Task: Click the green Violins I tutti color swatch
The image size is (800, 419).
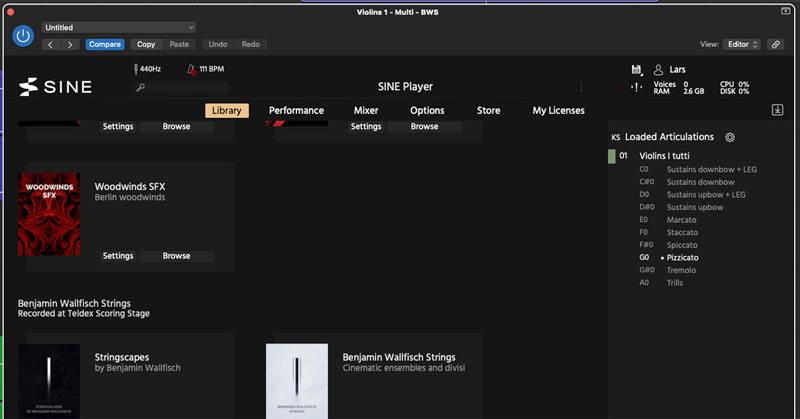Action: pyautogui.click(x=612, y=156)
